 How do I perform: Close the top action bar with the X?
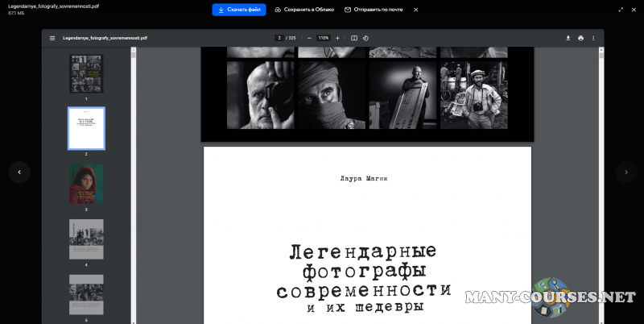point(416,10)
